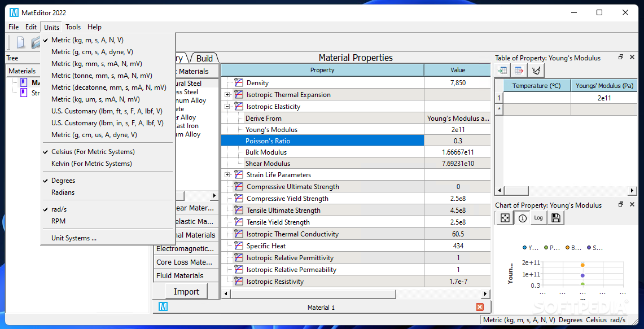
Task: Click the library list scroll right arrow
Action: tap(213, 195)
